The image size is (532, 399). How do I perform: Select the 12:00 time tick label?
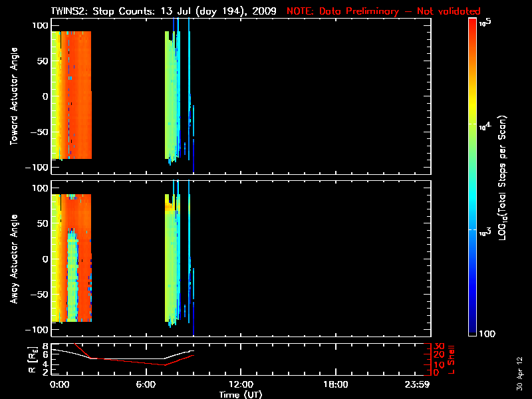tap(241, 385)
